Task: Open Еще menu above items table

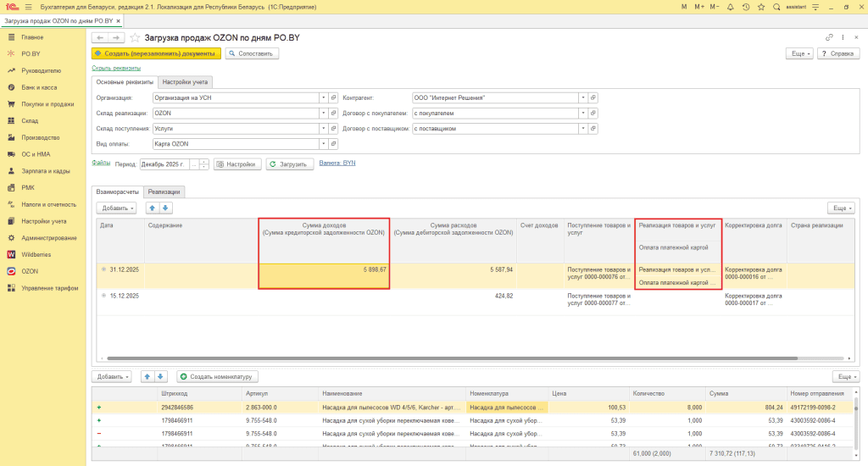Action: tap(847, 376)
